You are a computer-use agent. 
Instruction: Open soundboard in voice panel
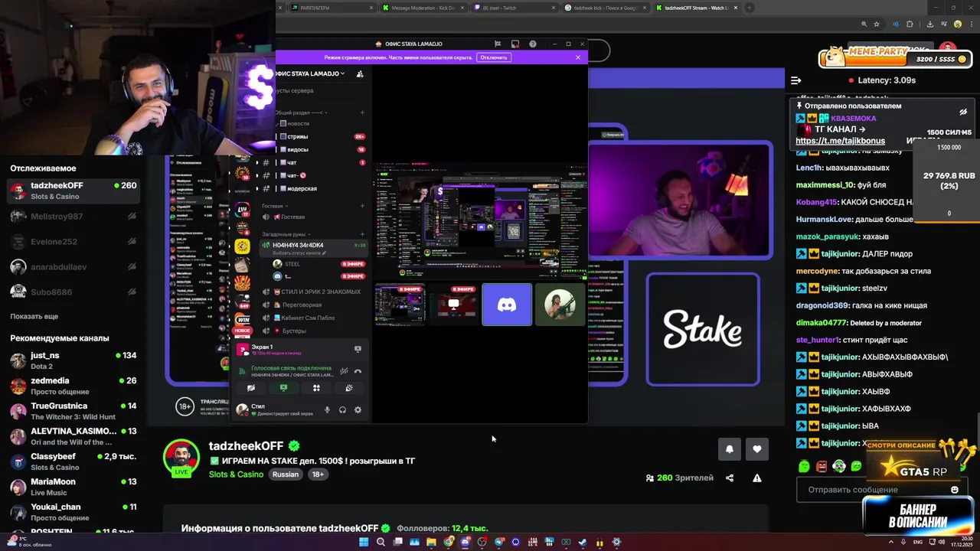(349, 388)
